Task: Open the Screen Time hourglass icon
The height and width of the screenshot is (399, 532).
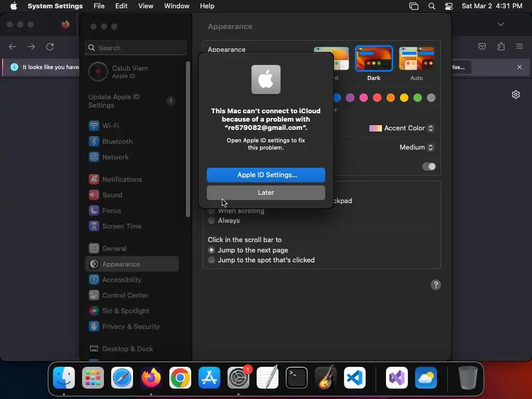Action: (x=94, y=226)
